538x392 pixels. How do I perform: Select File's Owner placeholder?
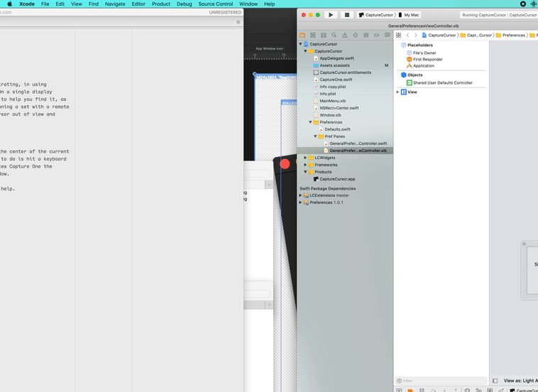[424, 53]
